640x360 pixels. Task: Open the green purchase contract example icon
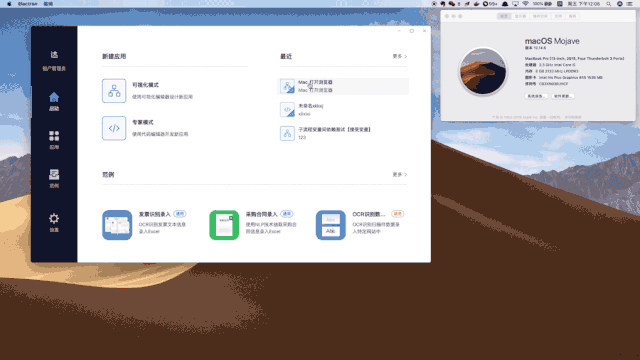pyautogui.click(x=224, y=225)
